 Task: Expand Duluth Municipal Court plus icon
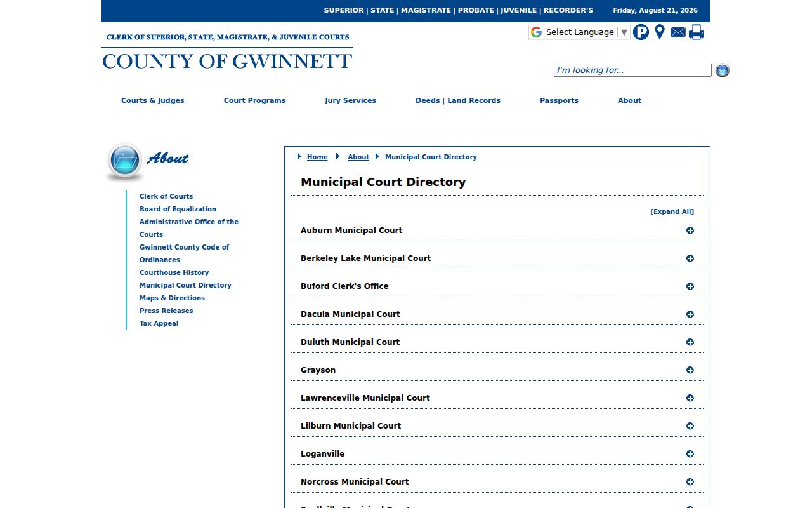(690, 342)
